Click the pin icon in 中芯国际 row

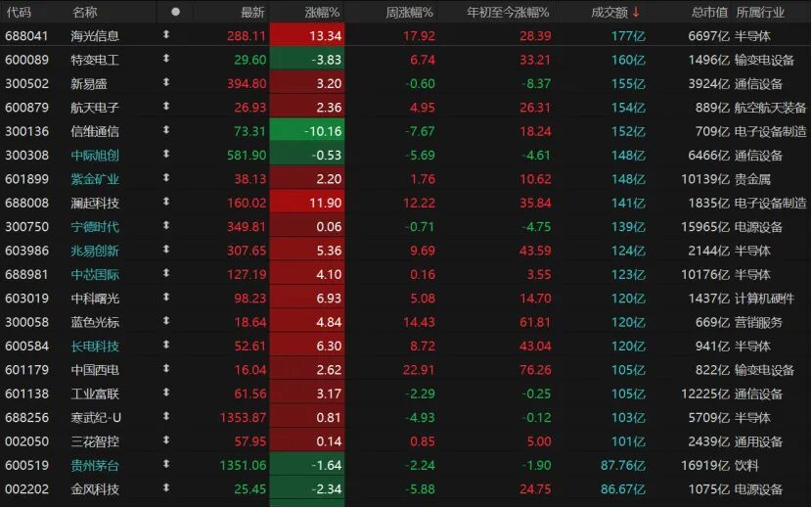pyautogui.click(x=166, y=273)
